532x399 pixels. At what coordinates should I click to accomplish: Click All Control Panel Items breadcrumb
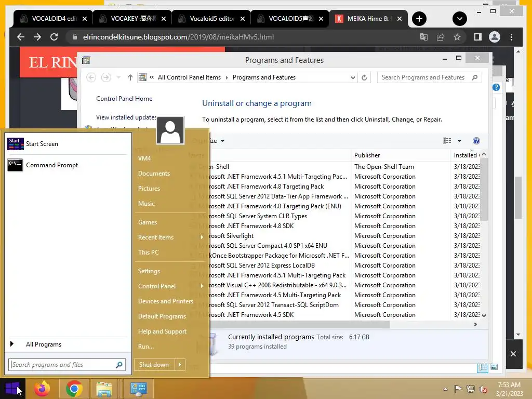coord(189,77)
